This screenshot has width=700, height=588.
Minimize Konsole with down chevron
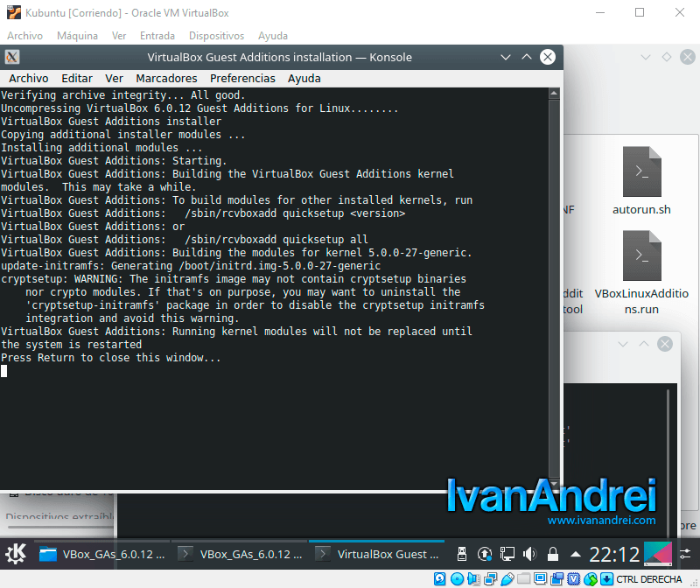coord(506,57)
